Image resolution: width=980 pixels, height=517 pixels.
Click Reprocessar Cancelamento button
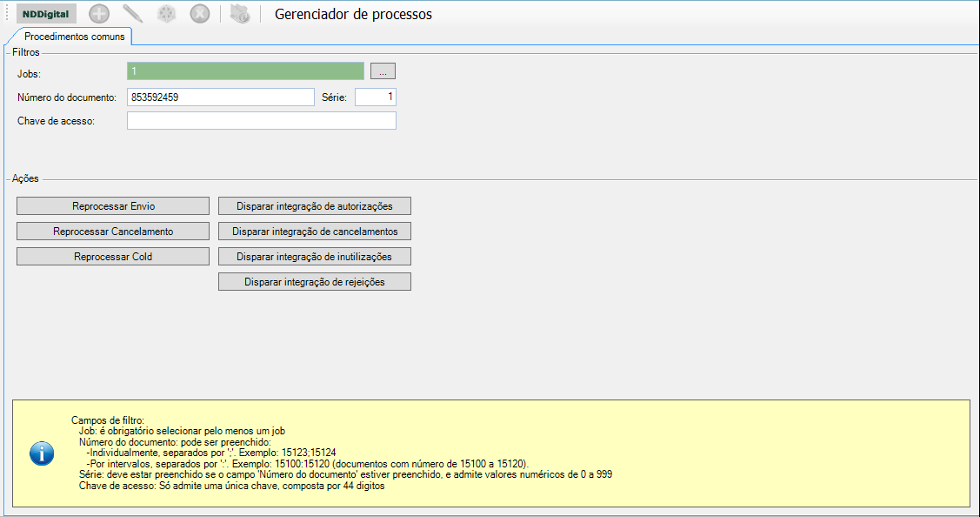pos(113,232)
